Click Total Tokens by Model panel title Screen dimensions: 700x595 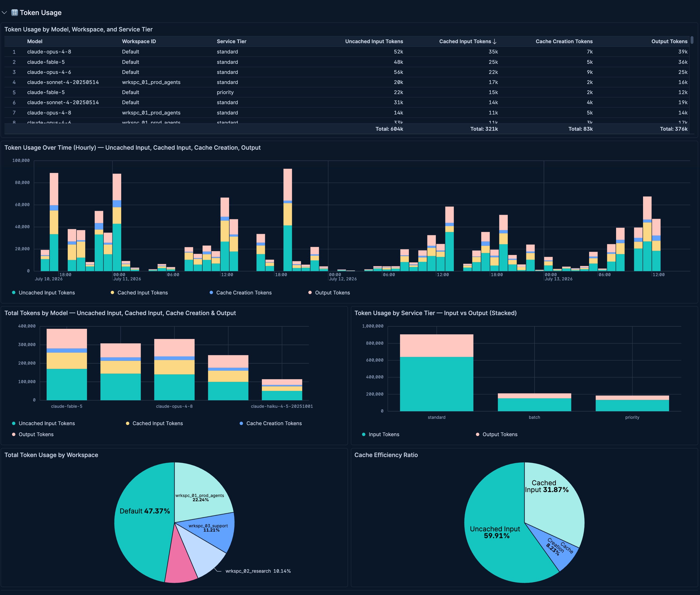pos(120,313)
